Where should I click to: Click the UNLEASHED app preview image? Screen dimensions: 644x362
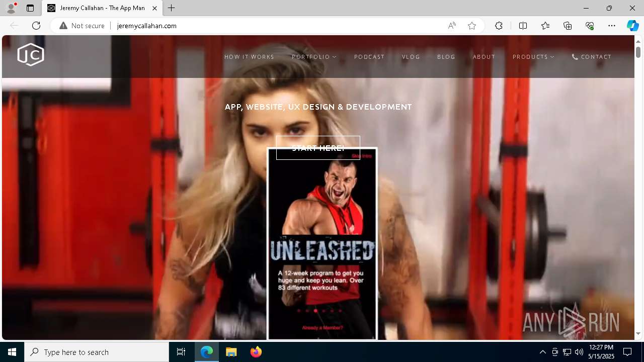click(x=322, y=244)
